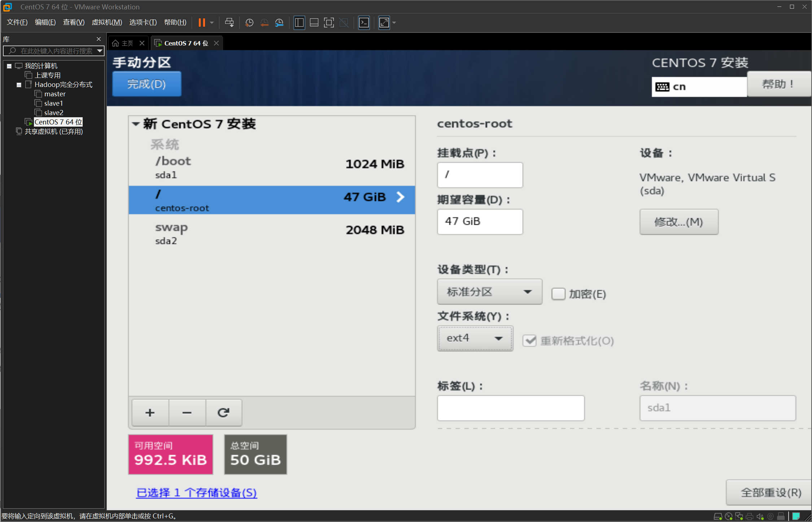Pause the virtual machine
Viewport: 812px width, 522px height.
click(x=202, y=23)
